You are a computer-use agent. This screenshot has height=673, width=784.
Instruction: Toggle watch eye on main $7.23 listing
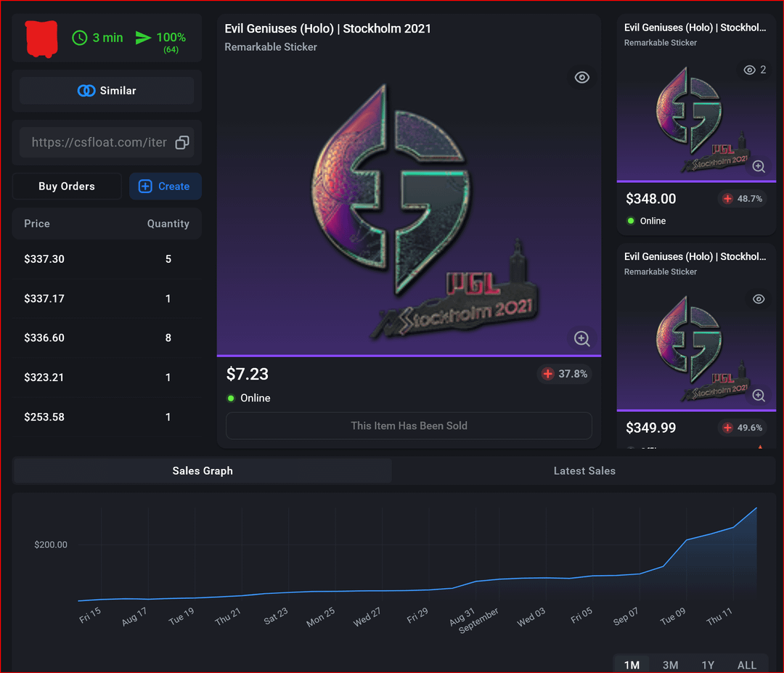coord(581,78)
